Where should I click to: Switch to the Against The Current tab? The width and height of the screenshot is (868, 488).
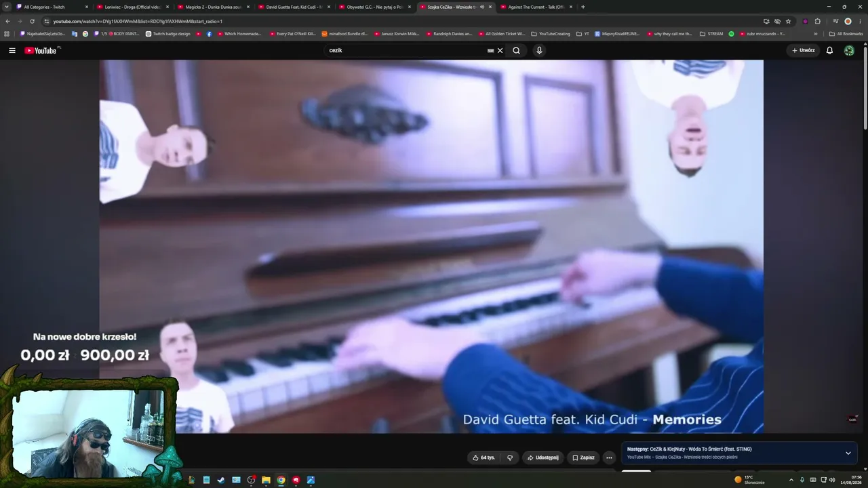click(x=536, y=7)
